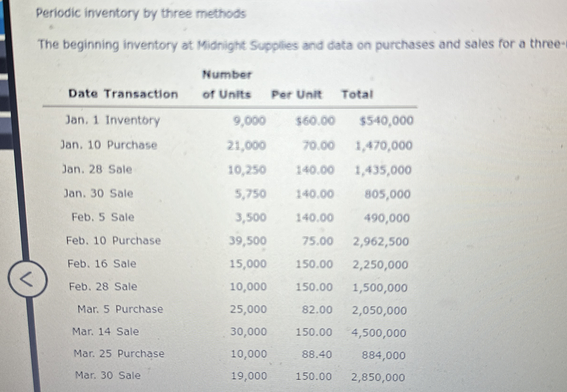Select the Jan. 1 Inventory row
Viewport: 567px width, 392px height.
[x=113, y=120]
